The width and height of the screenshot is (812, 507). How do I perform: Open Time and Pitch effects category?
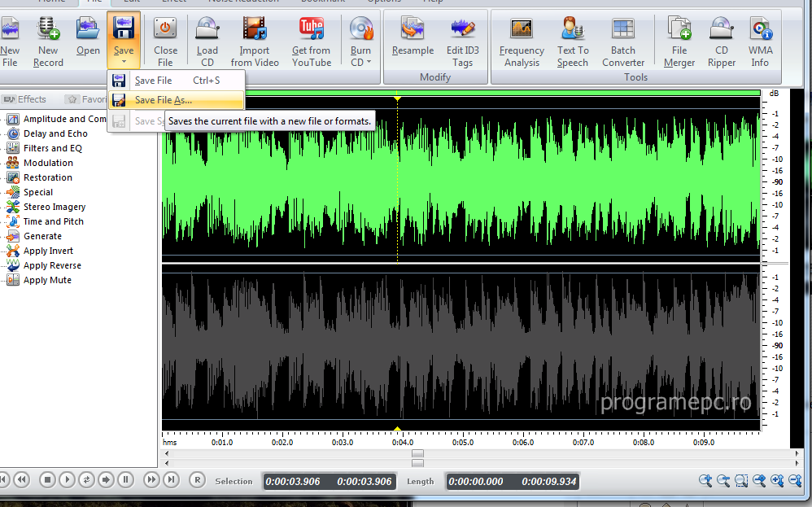coord(45,221)
